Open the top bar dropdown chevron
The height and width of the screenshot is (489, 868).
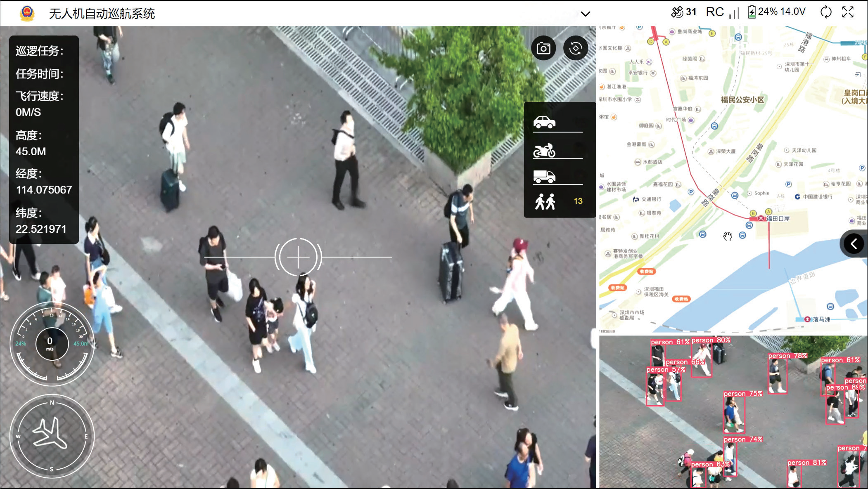(x=585, y=14)
